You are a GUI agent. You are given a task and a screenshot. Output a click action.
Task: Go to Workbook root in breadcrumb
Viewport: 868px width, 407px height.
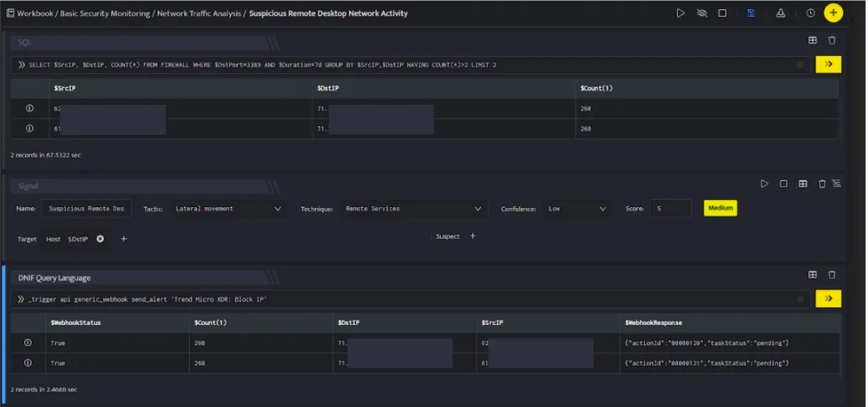[35, 13]
